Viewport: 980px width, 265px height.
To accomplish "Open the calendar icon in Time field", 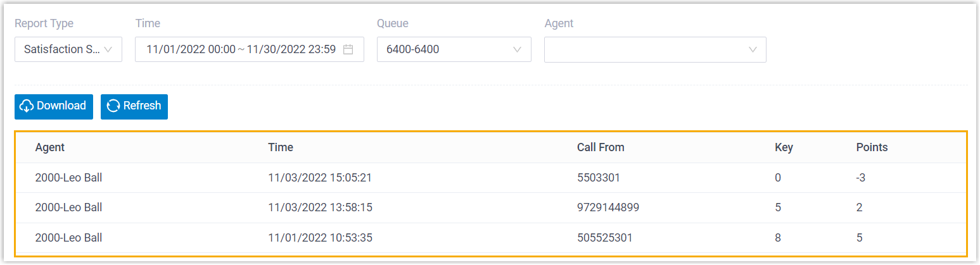I will [348, 49].
